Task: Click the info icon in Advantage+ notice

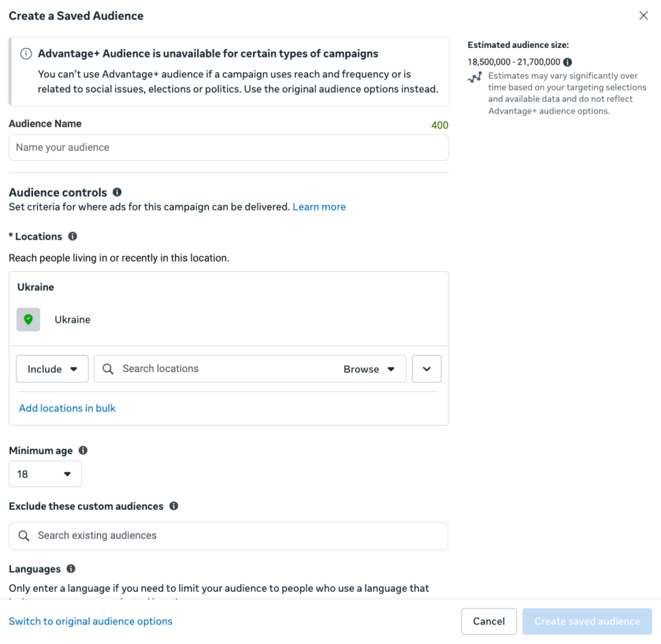Action: 26,54
